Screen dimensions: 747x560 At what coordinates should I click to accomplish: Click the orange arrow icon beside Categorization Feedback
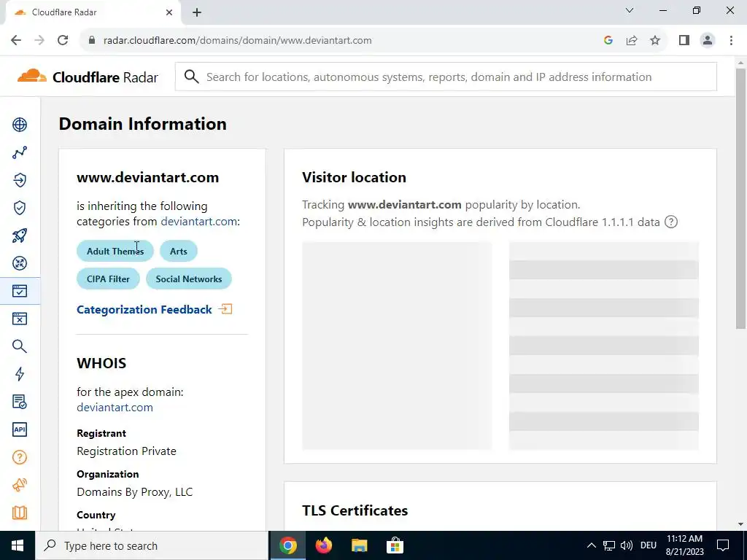pyautogui.click(x=225, y=309)
